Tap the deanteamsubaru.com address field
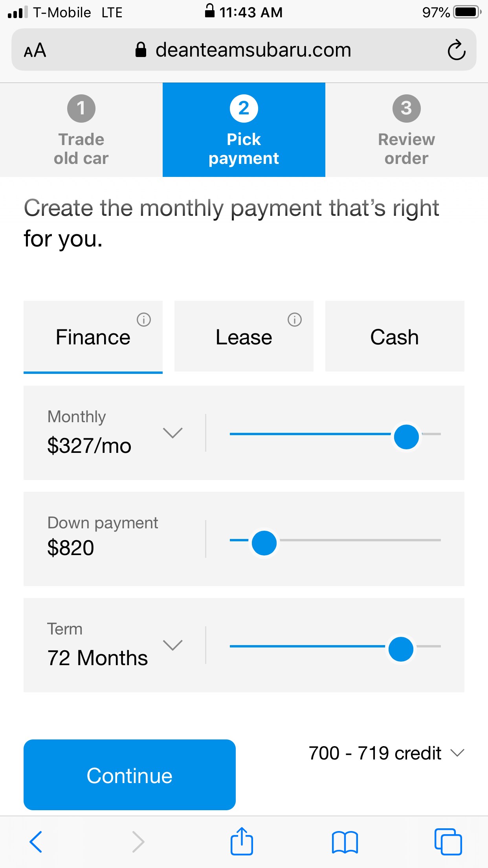 [244, 50]
